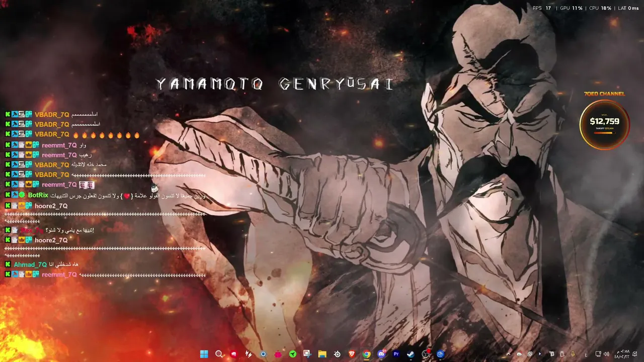Click the cursor arrow tray icon
Viewport: 644px width, 362px height.
(x=540, y=354)
